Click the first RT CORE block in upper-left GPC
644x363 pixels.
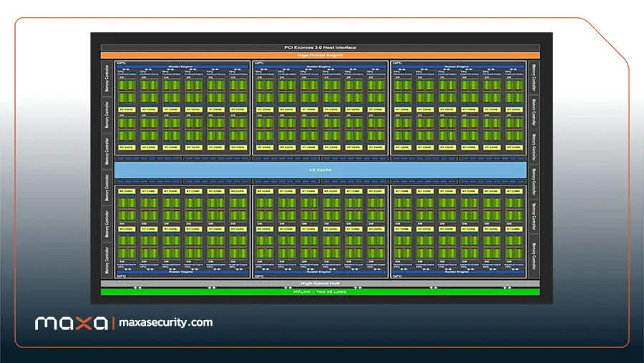[x=127, y=110]
